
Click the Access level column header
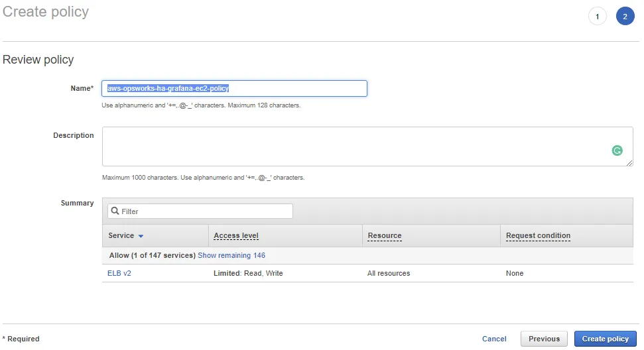236,235
